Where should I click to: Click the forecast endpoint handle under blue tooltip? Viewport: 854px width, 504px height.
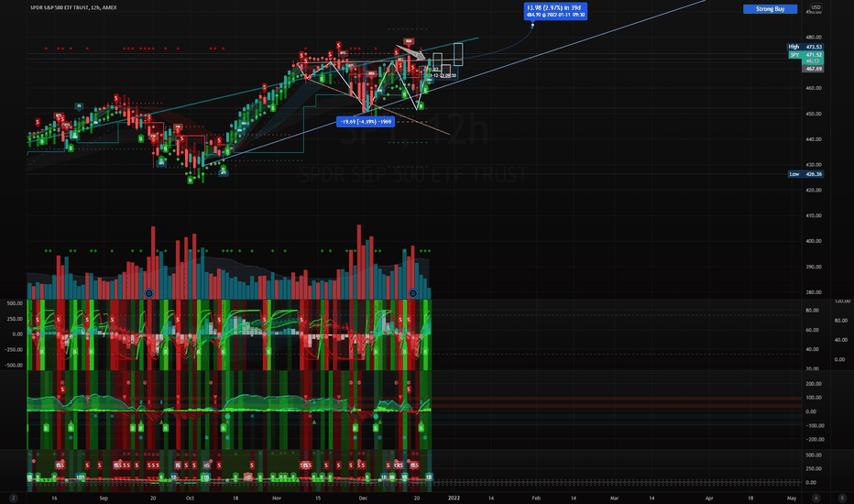(x=532, y=25)
